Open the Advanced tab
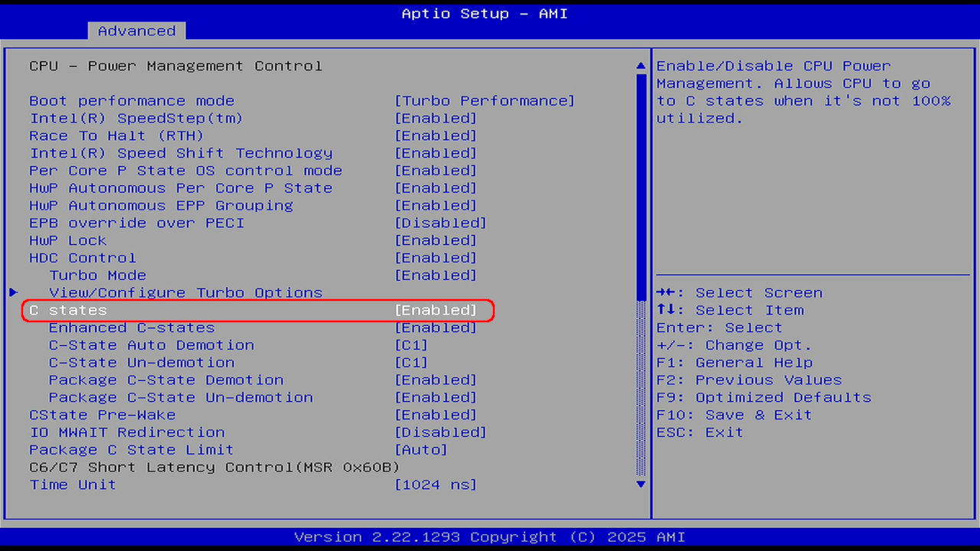980x551 pixels. [136, 31]
